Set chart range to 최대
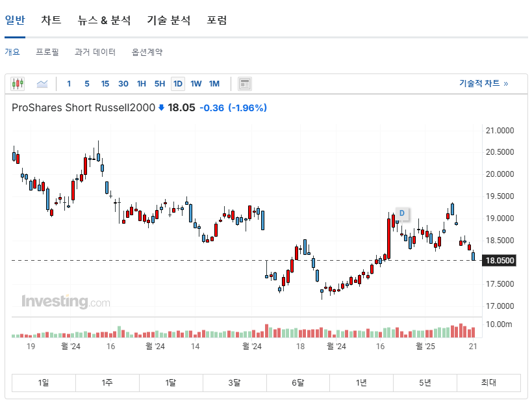This screenshot has height=409, width=532. point(488,383)
